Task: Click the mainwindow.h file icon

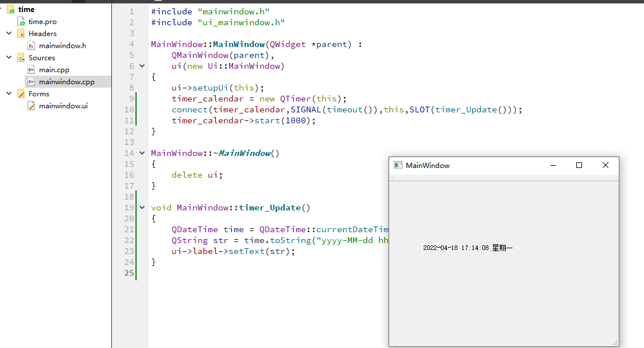Action: click(31, 45)
